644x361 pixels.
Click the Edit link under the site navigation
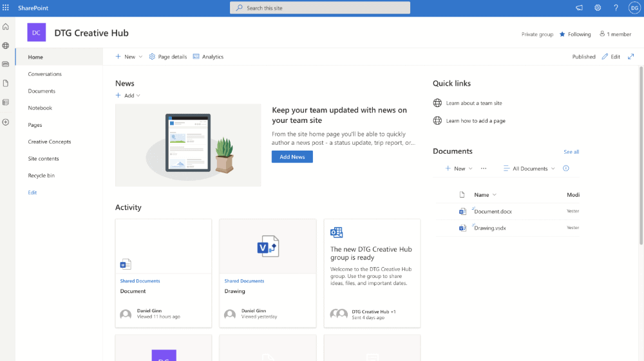pos(32,192)
